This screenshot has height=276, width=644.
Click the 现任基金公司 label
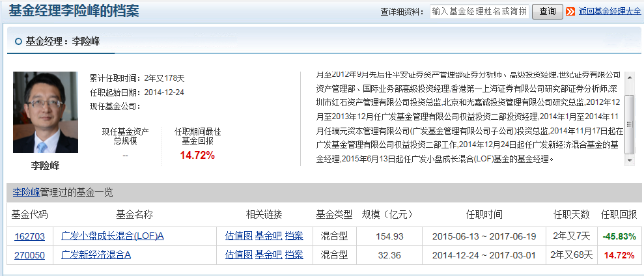coord(115,106)
